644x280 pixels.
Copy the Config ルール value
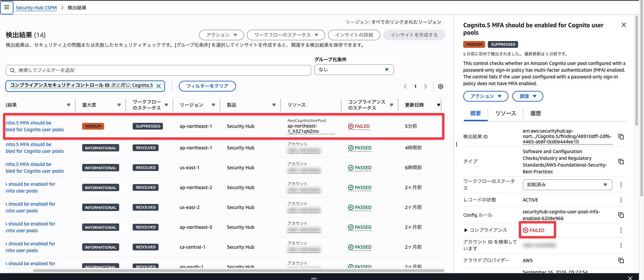click(x=621, y=215)
